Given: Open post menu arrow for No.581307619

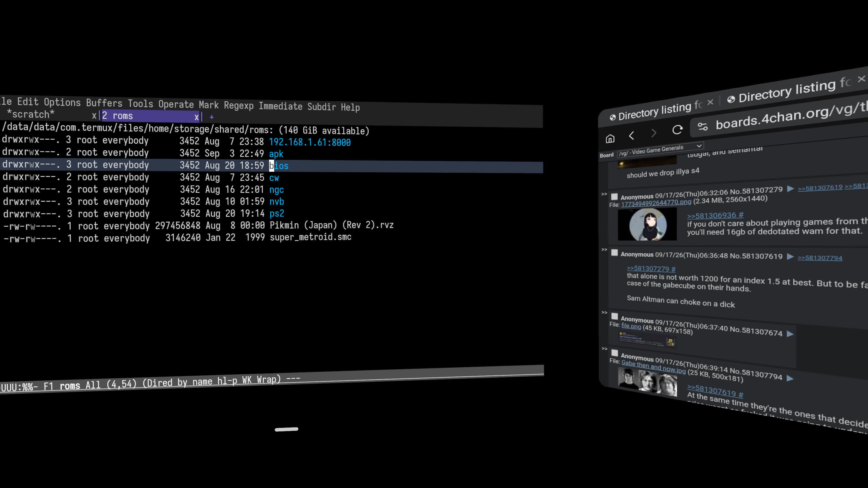Looking at the screenshot, I should (x=790, y=257).
